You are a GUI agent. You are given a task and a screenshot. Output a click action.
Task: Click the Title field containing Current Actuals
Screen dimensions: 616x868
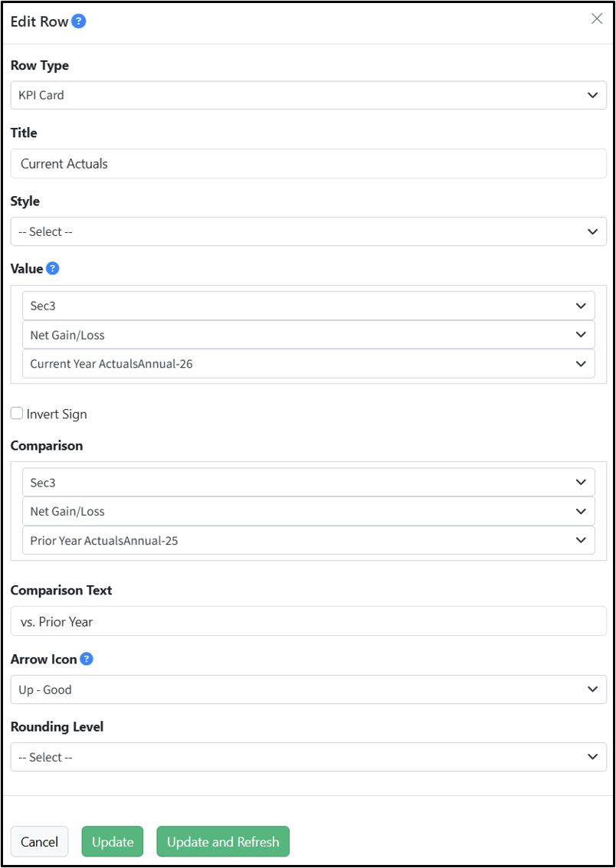click(308, 163)
